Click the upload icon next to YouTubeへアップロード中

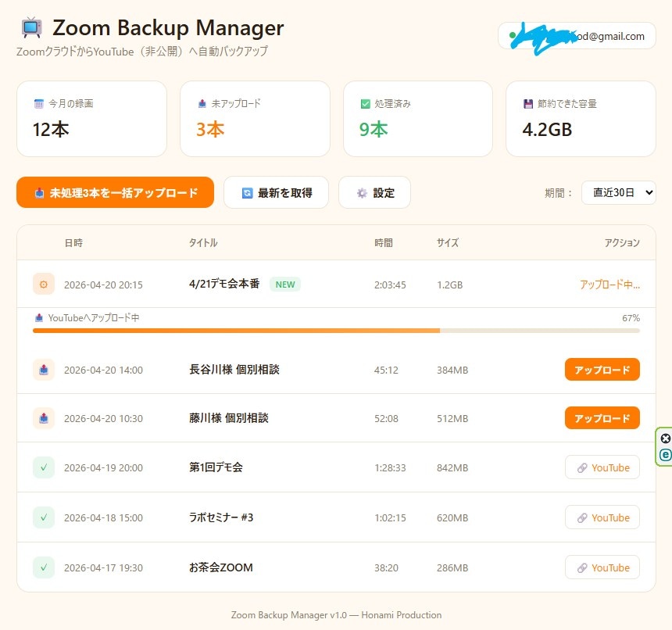click(39, 318)
